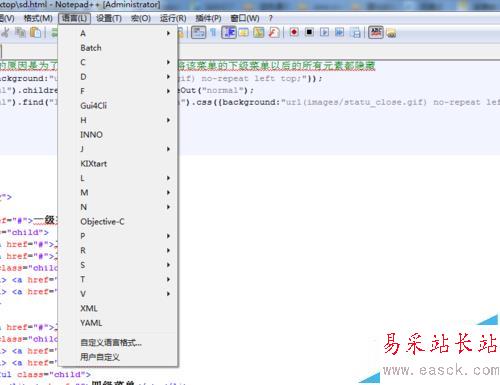The width and height of the screenshot is (500, 385).
Task: Expand the R language submenu
Action: (118, 250)
